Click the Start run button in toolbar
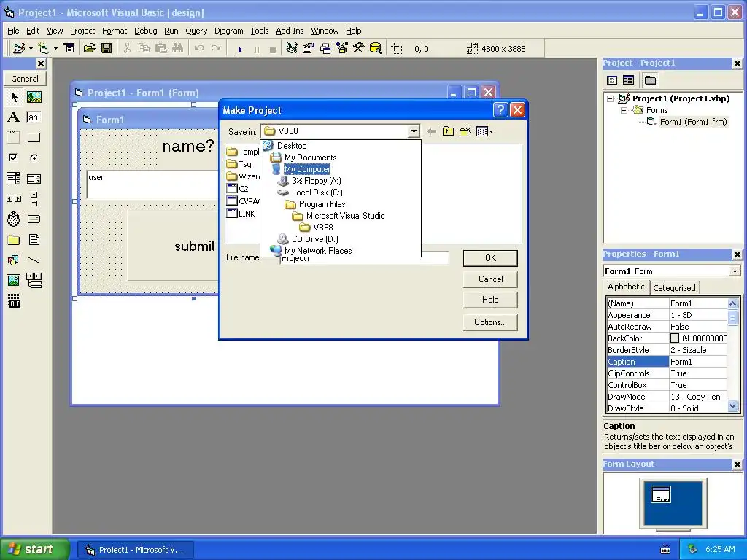Image resolution: width=747 pixels, height=560 pixels. pos(240,49)
